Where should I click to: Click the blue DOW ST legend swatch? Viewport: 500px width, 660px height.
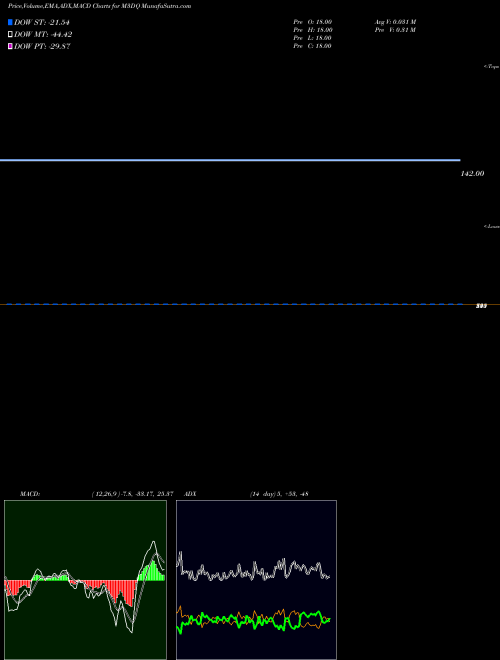[10, 22]
